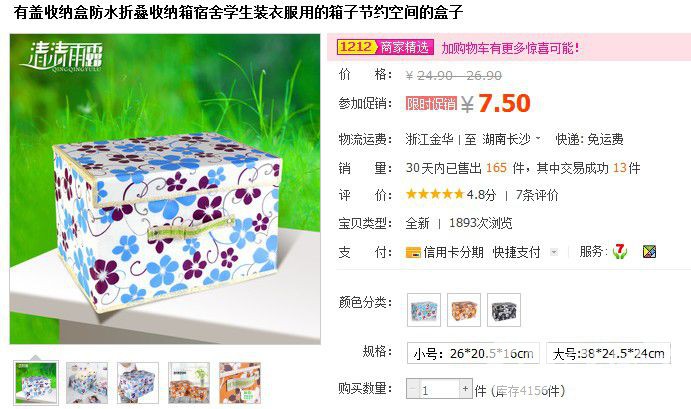The image size is (691, 409).
Task: Click the quantity input field
Action: click(439, 389)
